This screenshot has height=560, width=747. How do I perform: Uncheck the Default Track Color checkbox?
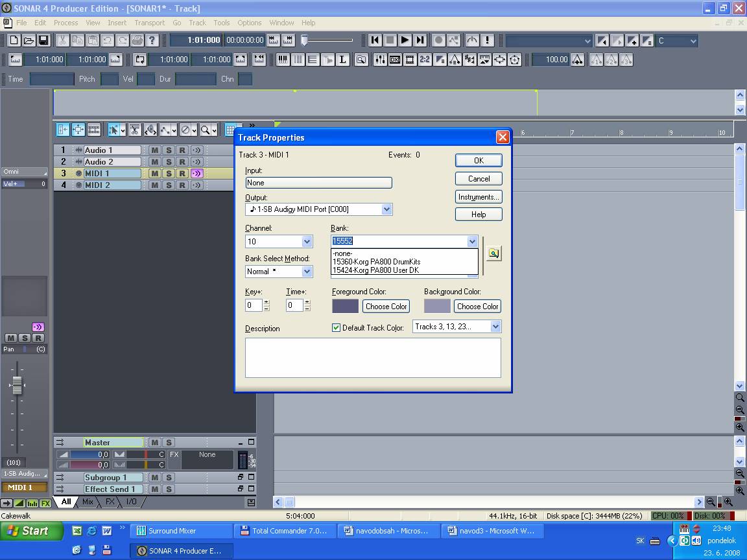click(337, 327)
